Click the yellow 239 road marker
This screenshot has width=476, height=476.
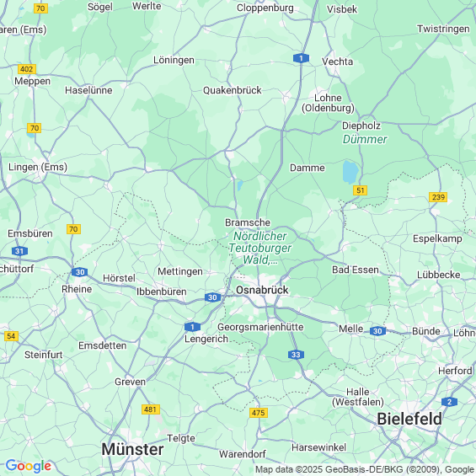(438, 197)
